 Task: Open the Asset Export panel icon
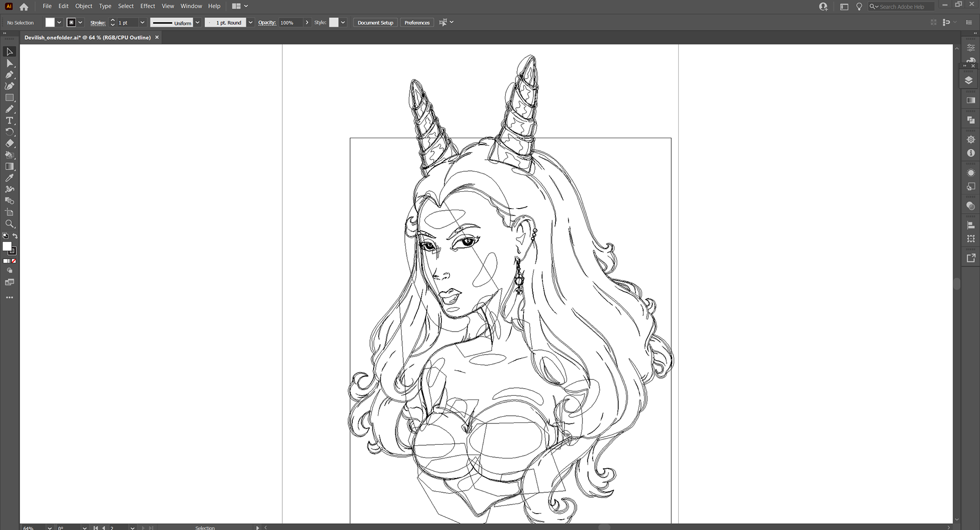971,259
